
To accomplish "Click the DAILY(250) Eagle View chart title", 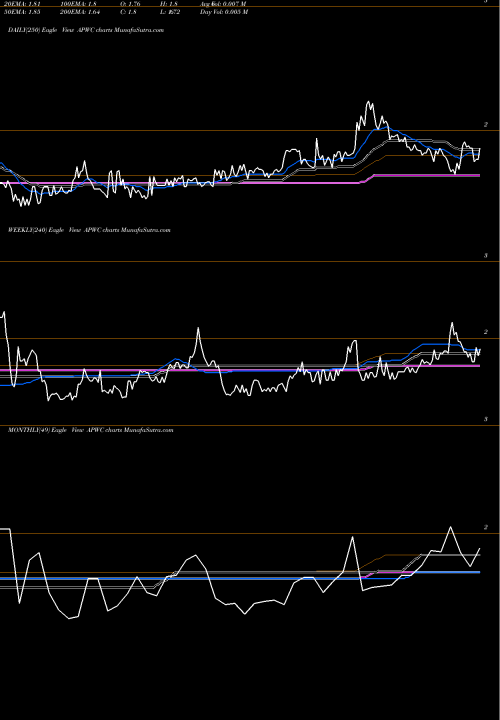I will coord(86,30).
